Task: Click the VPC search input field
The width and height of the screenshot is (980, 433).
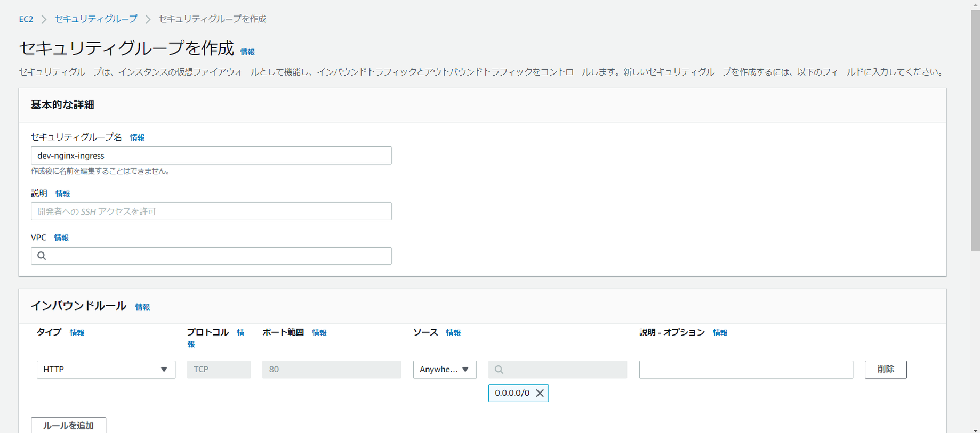Action: (219, 256)
